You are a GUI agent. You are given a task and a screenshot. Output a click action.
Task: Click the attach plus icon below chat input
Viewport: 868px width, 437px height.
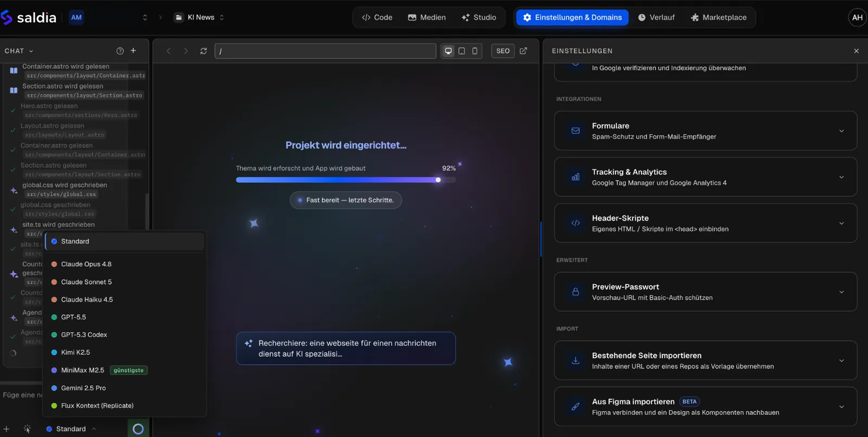point(7,429)
